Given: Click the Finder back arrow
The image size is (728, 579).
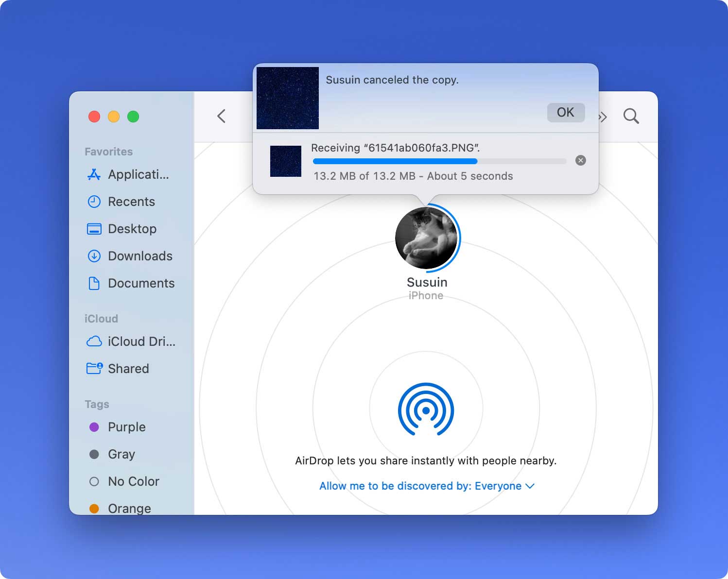Looking at the screenshot, I should (x=221, y=116).
